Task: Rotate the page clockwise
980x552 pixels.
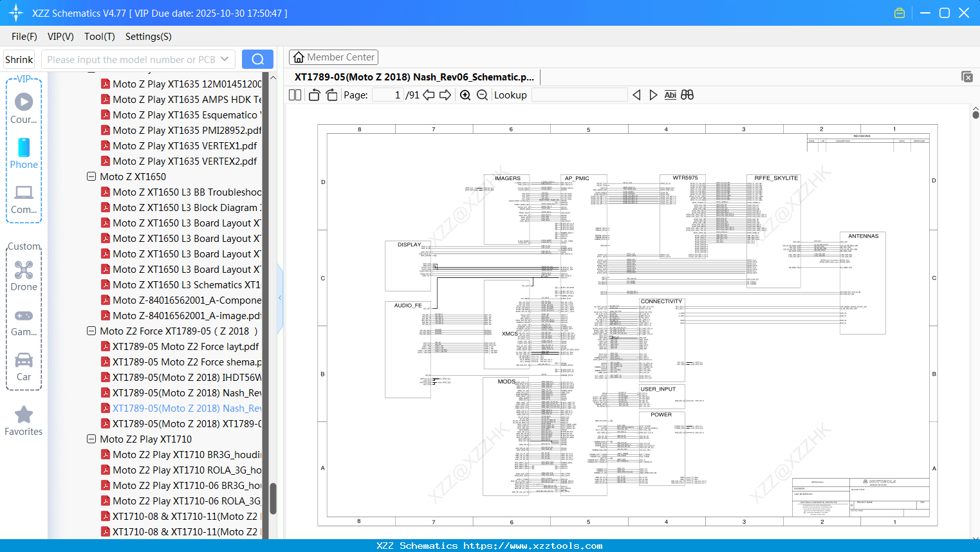Action: click(331, 95)
